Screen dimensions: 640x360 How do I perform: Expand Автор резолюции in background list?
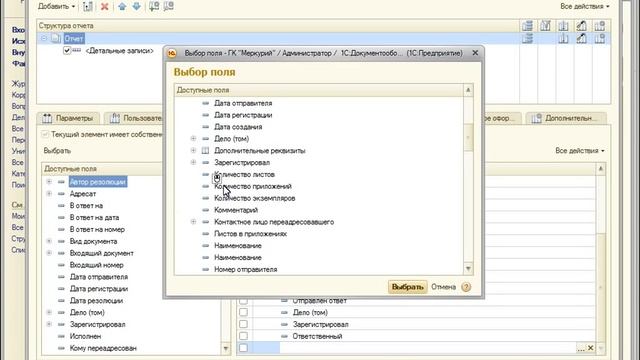(49, 182)
